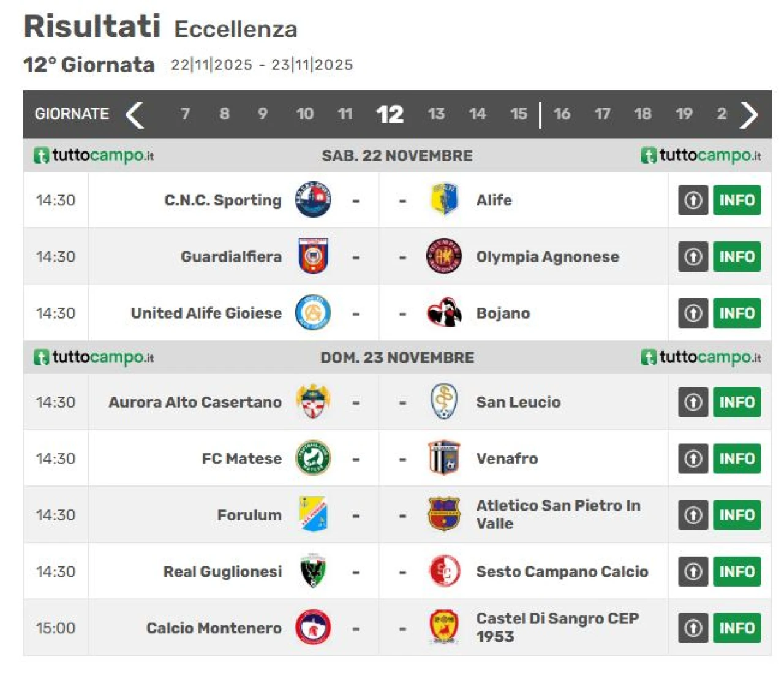The image size is (784, 673).
Task: Open INFO for Aurora Alto Casertano match
Action: 737,402
